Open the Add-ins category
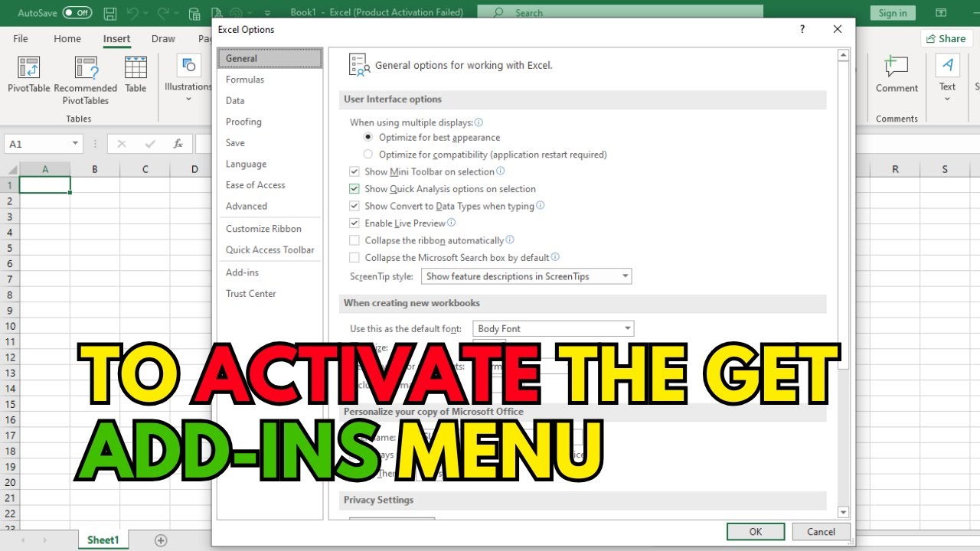The height and width of the screenshot is (551, 980). point(269,272)
